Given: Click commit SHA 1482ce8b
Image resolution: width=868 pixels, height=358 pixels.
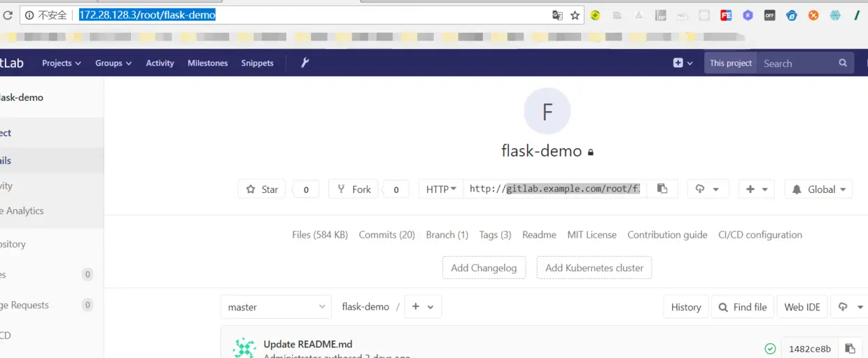Looking at the screenshot, I should [810, 349].
